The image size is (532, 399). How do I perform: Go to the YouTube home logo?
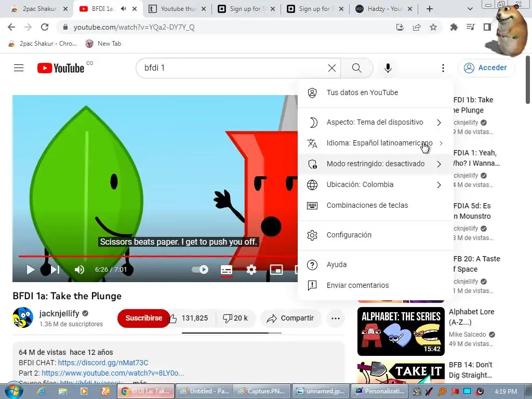coord(61,68)
